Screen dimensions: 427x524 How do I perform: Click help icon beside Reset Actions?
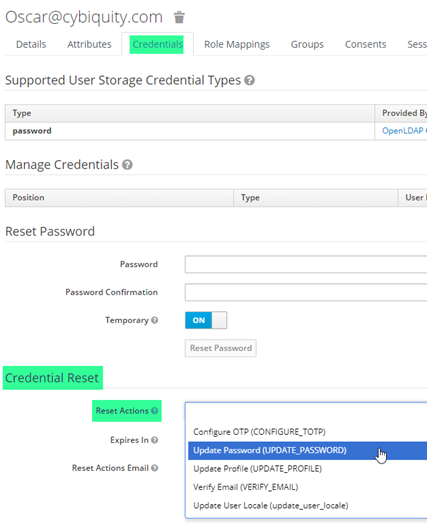pyautogui.click(x=154, y=410)
